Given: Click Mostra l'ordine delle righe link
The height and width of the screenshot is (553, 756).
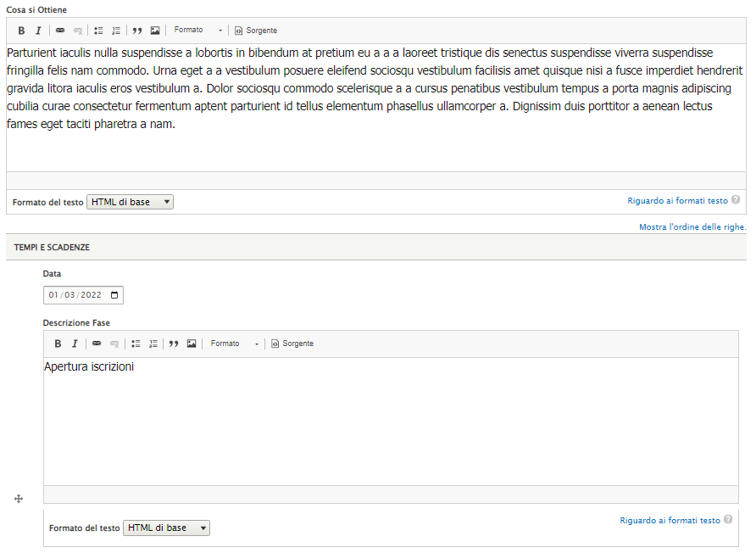Looking at the screenshot, I should tap(692, 227).
